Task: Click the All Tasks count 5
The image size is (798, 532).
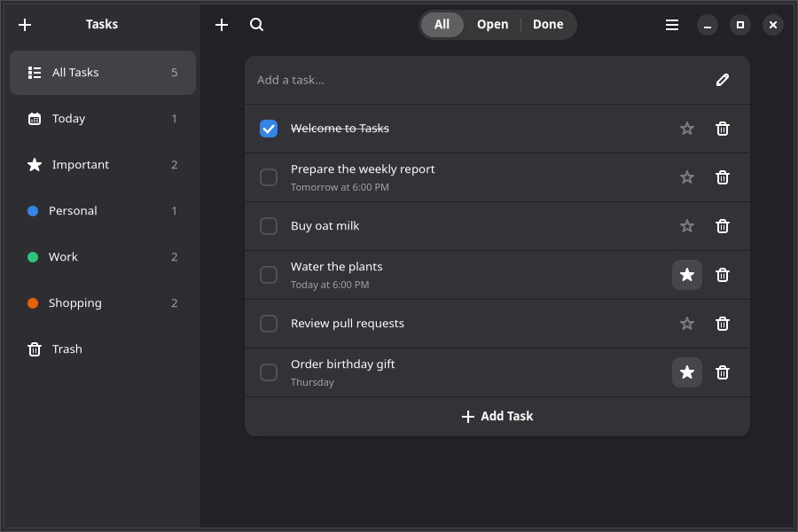Action: [174, 73]
